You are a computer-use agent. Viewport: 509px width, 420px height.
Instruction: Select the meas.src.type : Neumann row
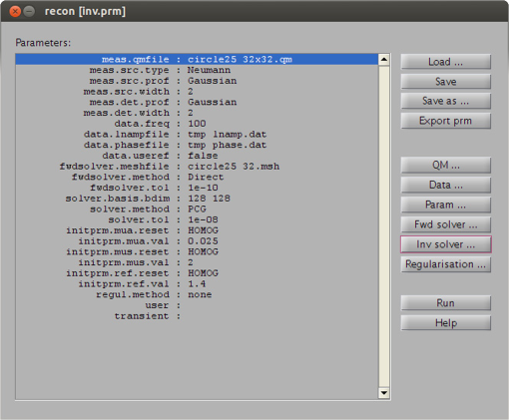pos(197,70)
